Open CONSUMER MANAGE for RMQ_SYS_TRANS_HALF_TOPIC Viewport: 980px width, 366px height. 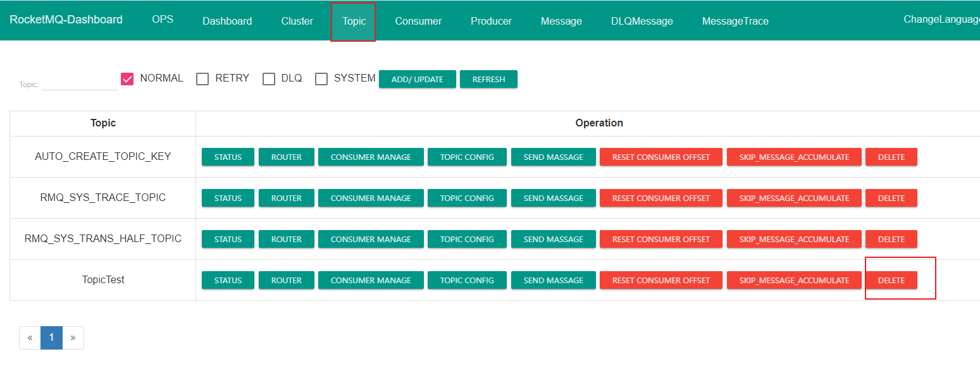[x=371, y=239]
